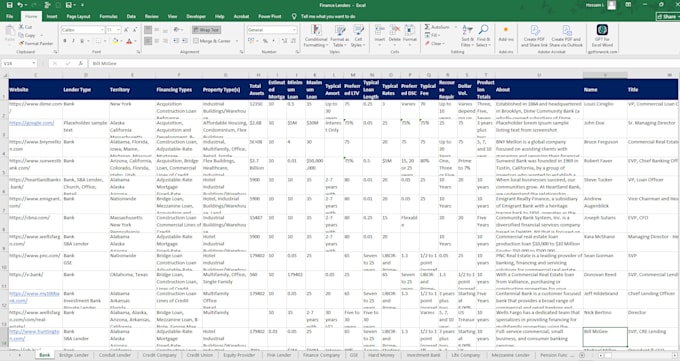The width and height of the screenshot is (680, 361).
Task: Open the Clear dropdown
Action: tap(434, 43)
